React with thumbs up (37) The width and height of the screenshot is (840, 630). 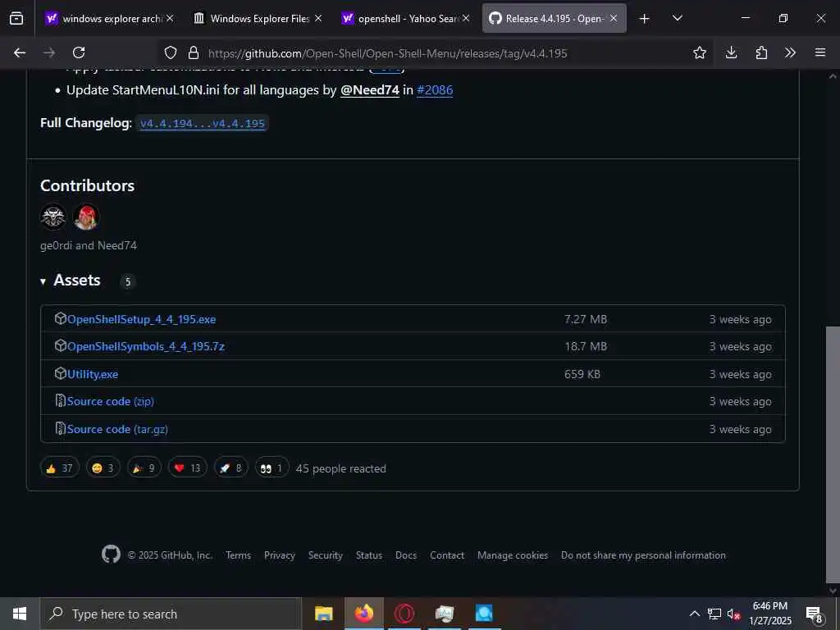(x=59, y=468)
